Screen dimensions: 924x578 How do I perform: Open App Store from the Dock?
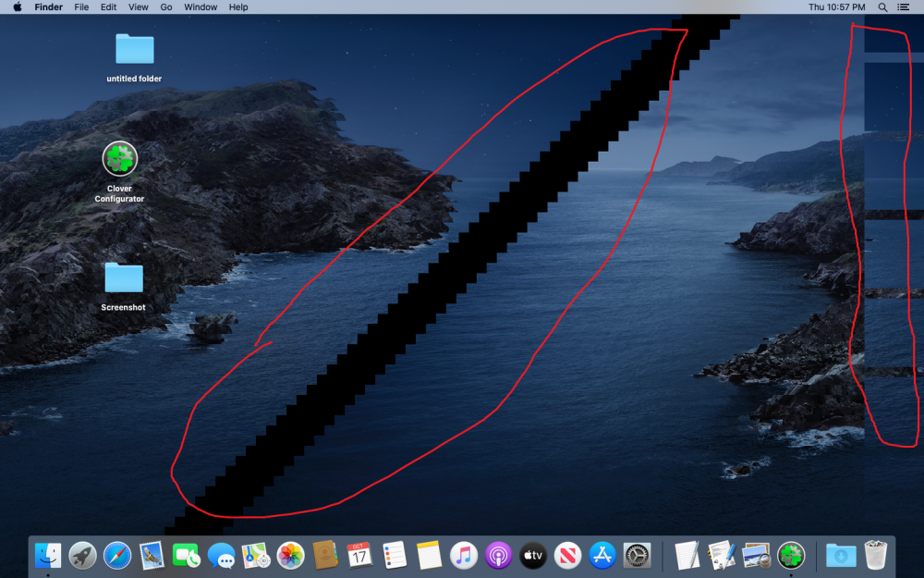pyautogui.click(x=602, y=556)
